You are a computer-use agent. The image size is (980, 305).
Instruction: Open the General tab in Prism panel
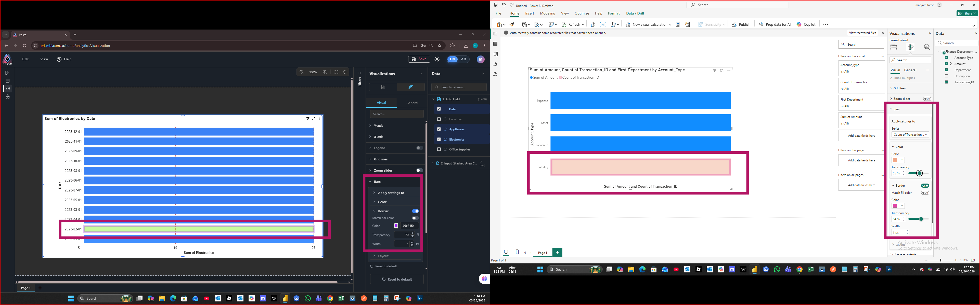point(412,103)
